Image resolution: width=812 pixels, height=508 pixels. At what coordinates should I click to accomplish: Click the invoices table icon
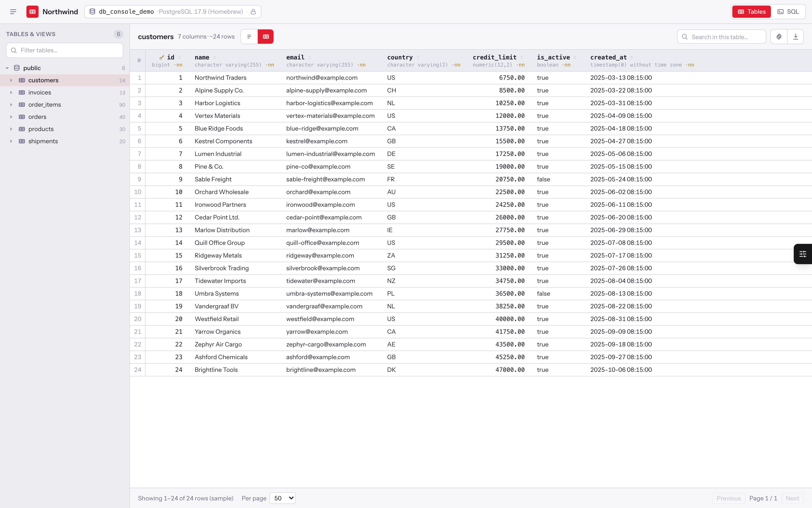[x=22, y=92]
